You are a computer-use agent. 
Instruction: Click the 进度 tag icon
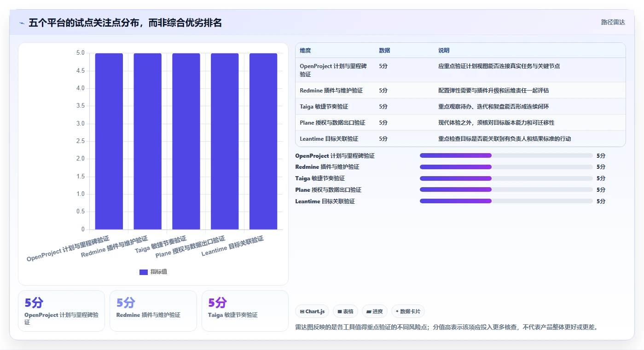pyautogui.click(x=369, y=311)
